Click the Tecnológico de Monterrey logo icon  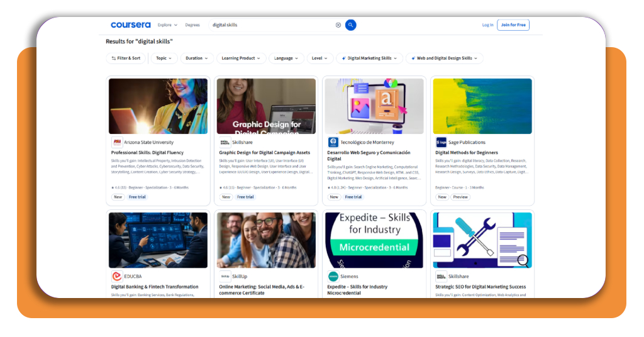click(333, 143)
